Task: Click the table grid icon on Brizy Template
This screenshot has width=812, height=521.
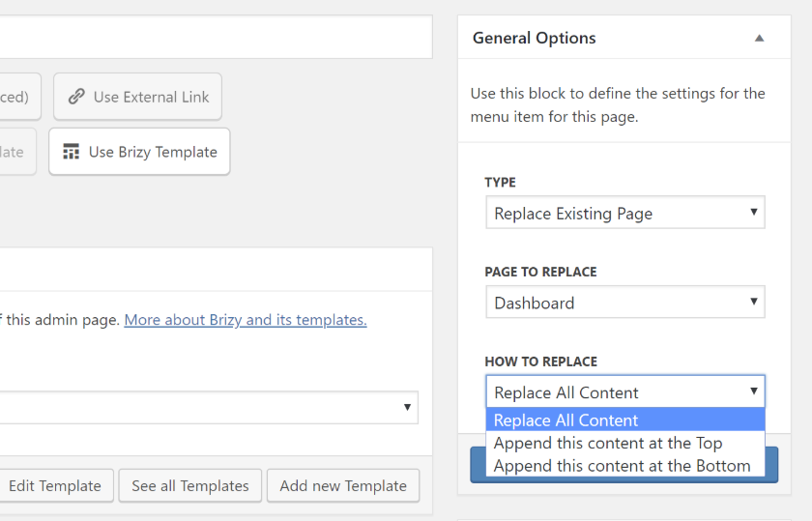Action: pos(71,152)
